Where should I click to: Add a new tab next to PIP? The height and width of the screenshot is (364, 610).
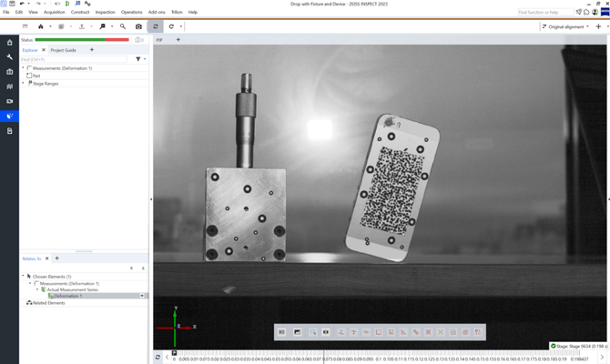pos(178,40)
